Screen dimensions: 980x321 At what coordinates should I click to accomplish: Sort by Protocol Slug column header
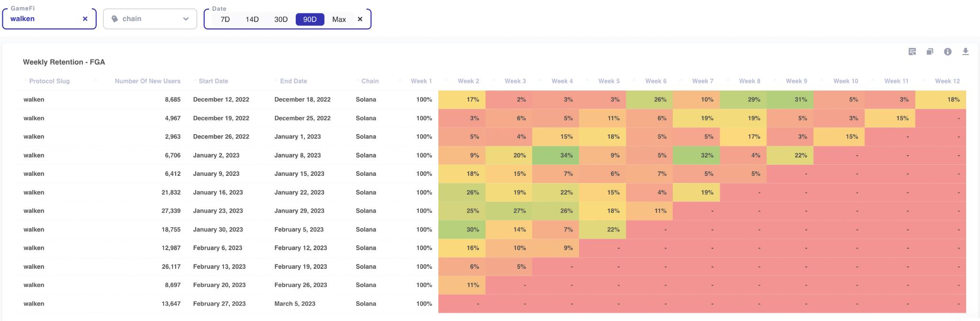(x=49, y=81)
